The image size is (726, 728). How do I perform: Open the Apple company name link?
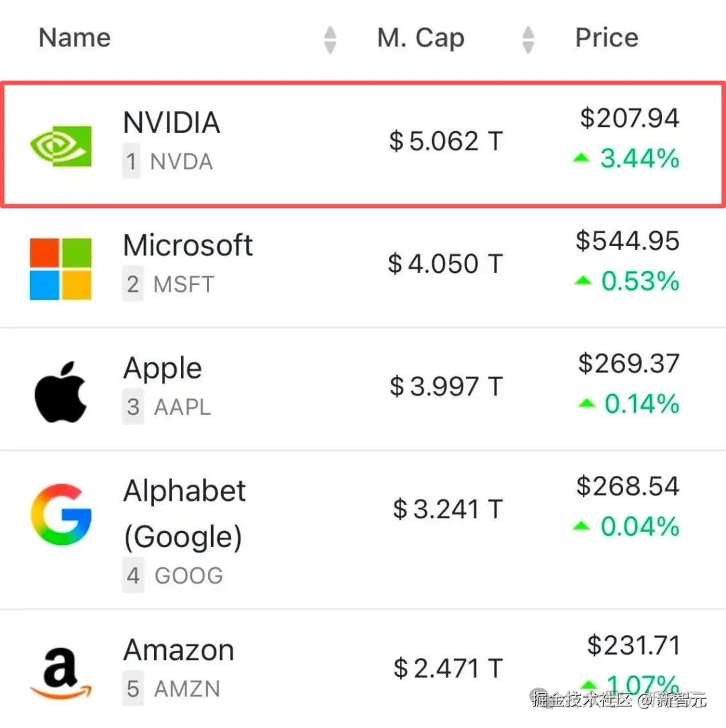(163, 368)
